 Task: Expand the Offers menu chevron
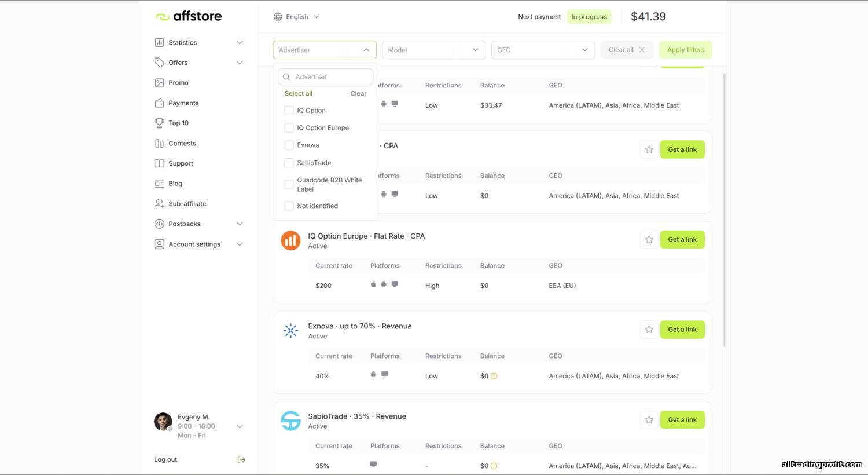click(240, 63)
